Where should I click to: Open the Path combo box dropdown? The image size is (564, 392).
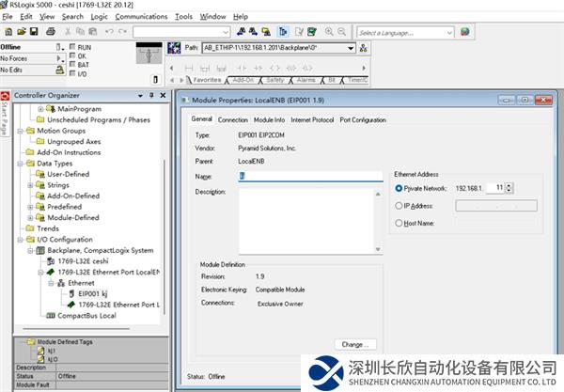click(x=351, y=48)
